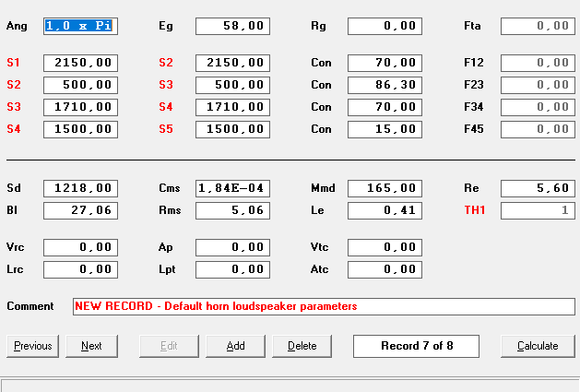This screenshot has width=580, height=392.
Task: Edit the Mmd field 165,00
Action: [x=385, y=188]
